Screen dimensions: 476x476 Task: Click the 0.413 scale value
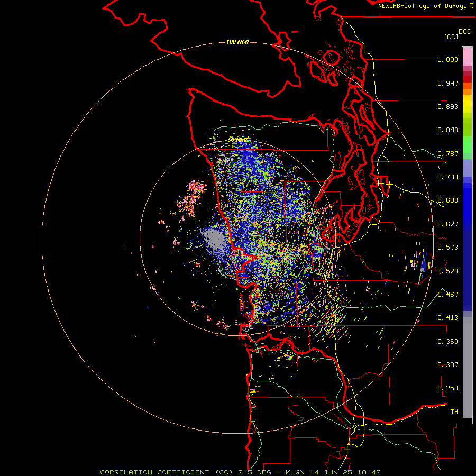coord(448,318)
